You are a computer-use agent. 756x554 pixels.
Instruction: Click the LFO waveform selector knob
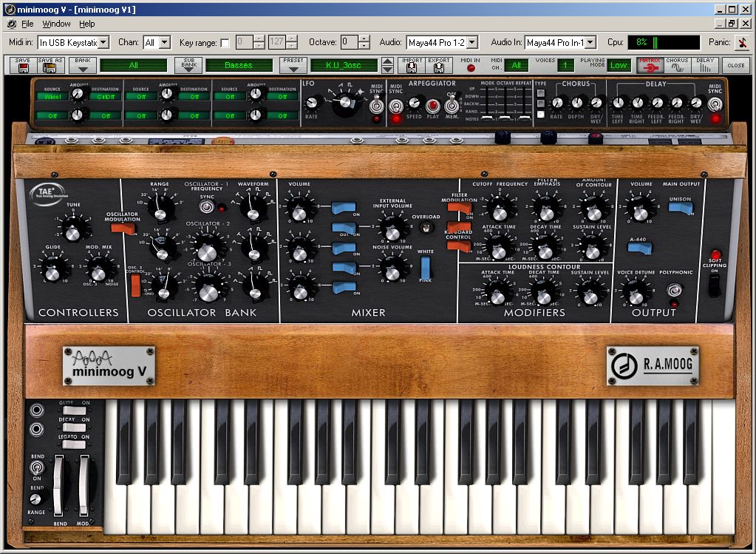point(345,103)
